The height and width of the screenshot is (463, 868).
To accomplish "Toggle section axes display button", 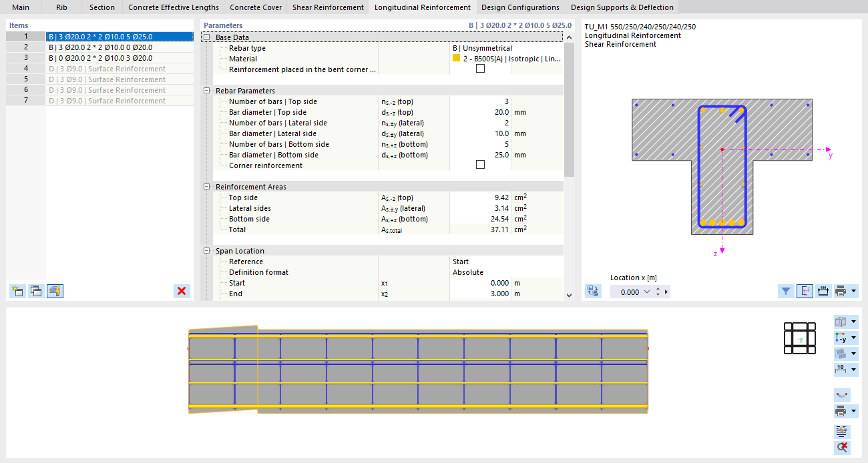I will tap(805, 291).
